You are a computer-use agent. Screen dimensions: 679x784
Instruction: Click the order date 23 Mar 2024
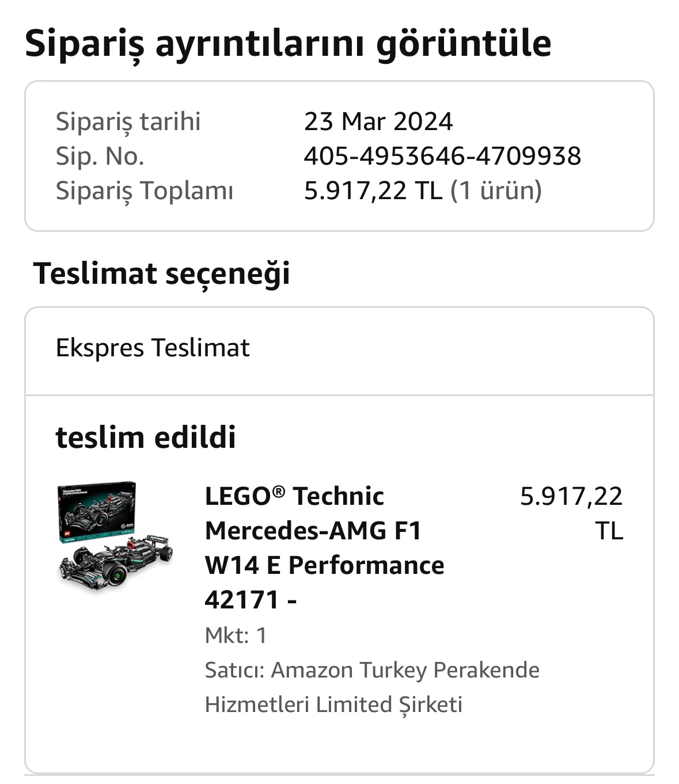(378, 121)
